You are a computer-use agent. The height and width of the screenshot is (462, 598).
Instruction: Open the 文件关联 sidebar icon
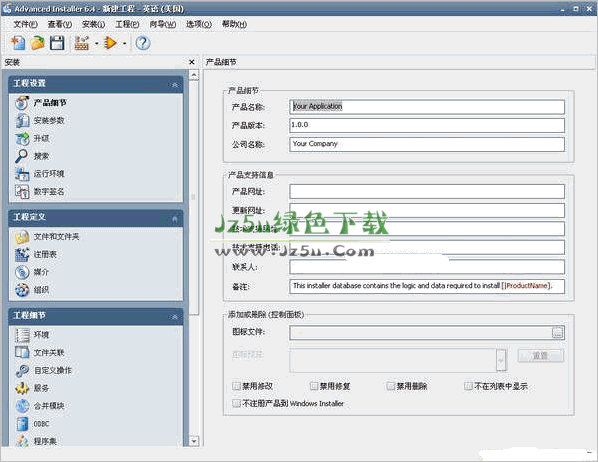[22, 353]
